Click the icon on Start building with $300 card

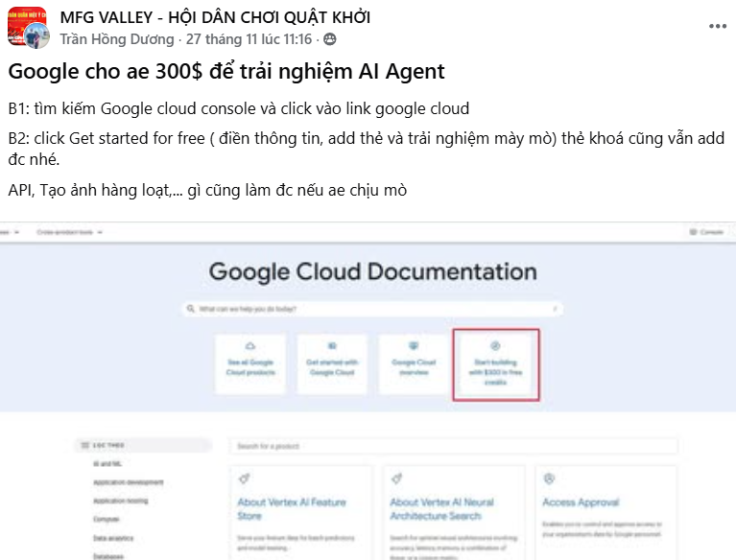click(496, 345)
